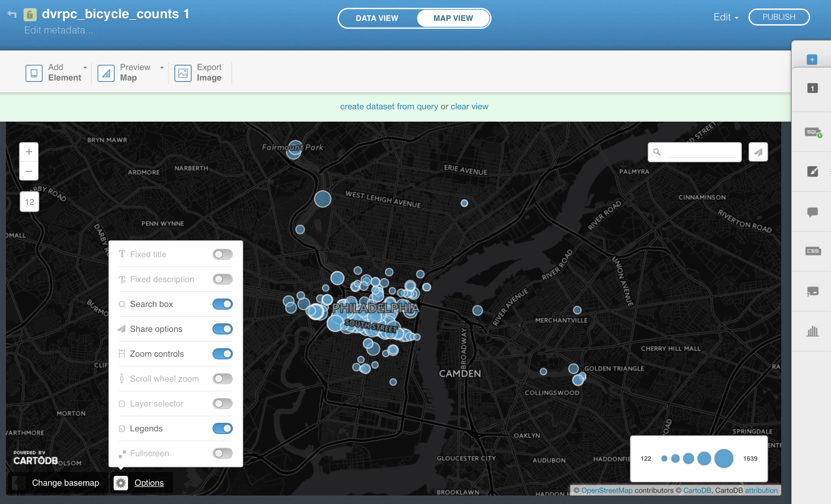
Task: Open the CSS editor icon in sidebar
Action: [812, 251]
